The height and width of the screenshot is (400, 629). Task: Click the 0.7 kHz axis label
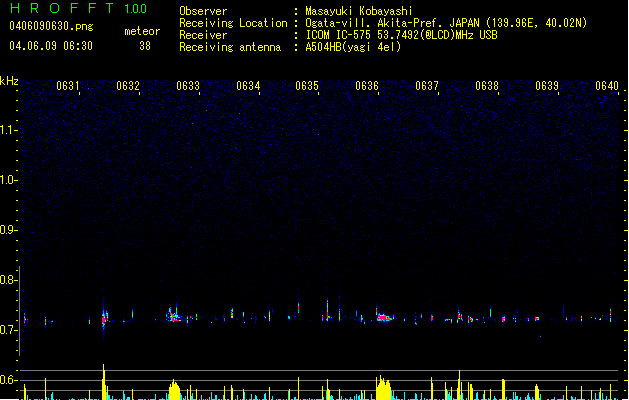point(8,330)
